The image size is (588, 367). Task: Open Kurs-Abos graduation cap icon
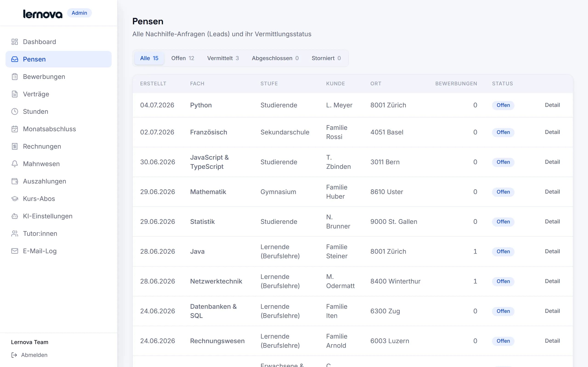coord(14,199)
